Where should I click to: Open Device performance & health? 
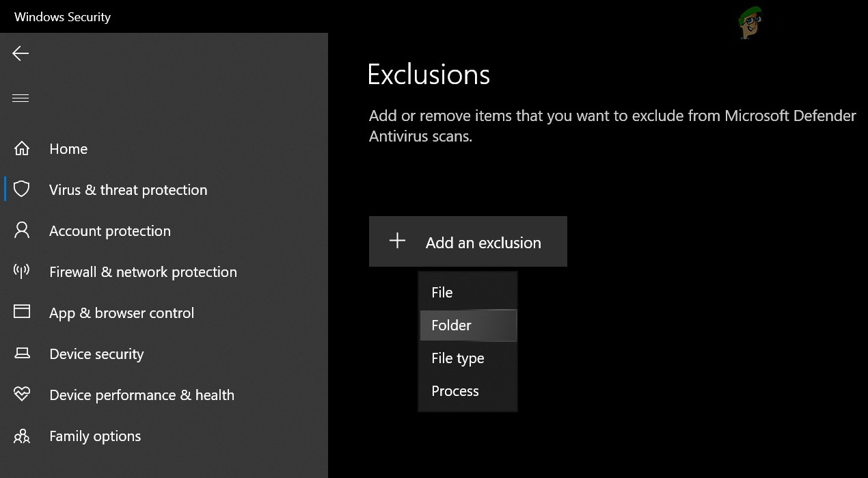click(x=141, y=395)
